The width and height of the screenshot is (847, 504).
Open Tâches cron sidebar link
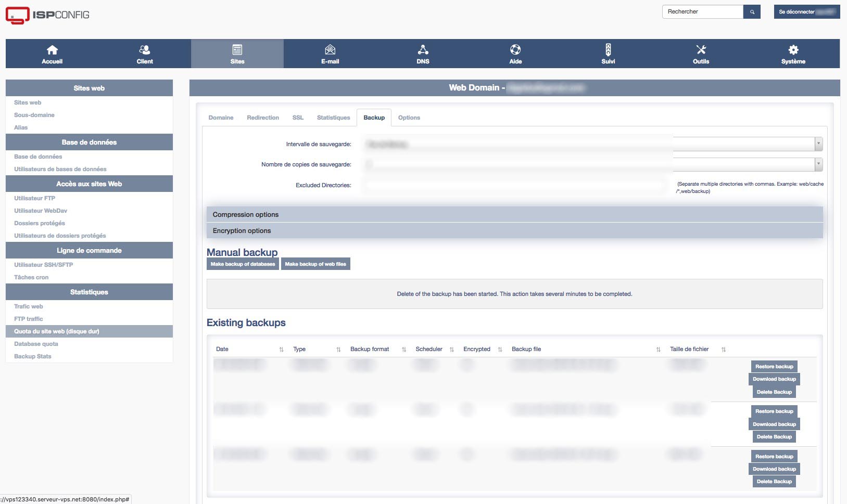coord(31,277)
